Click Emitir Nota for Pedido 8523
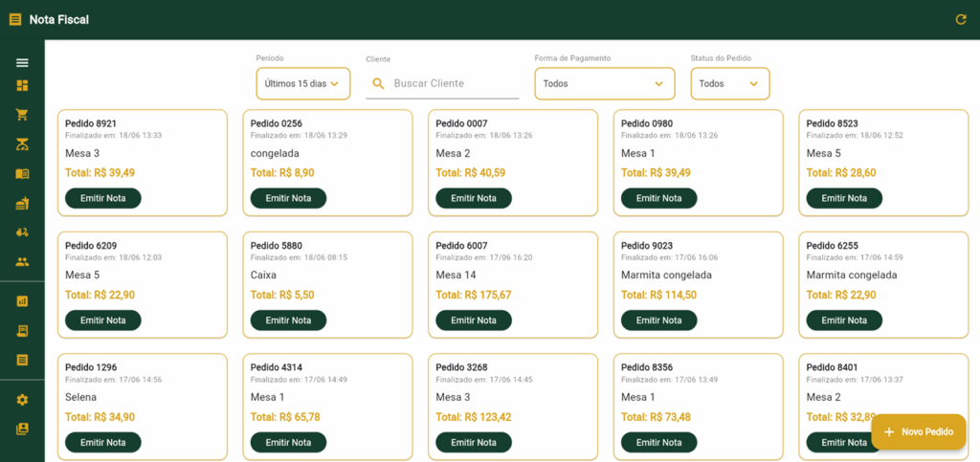The image size is (980, 462). (844, 198)
